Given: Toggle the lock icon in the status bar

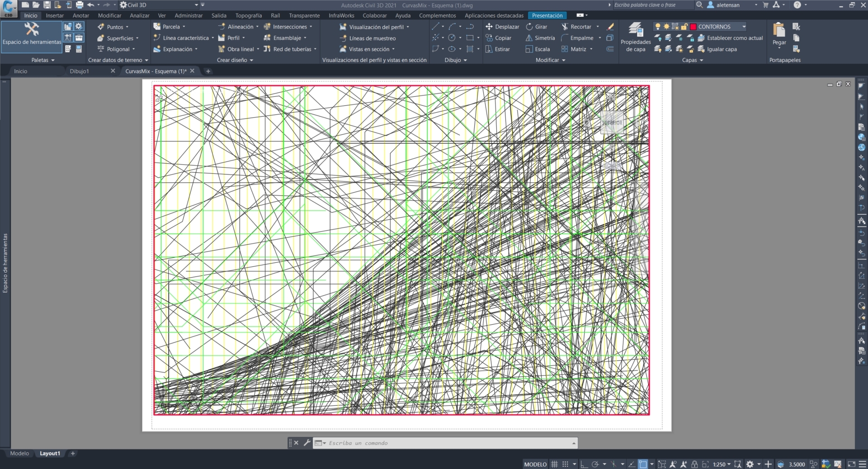Looking at the screenshot, I should point(695,464).
